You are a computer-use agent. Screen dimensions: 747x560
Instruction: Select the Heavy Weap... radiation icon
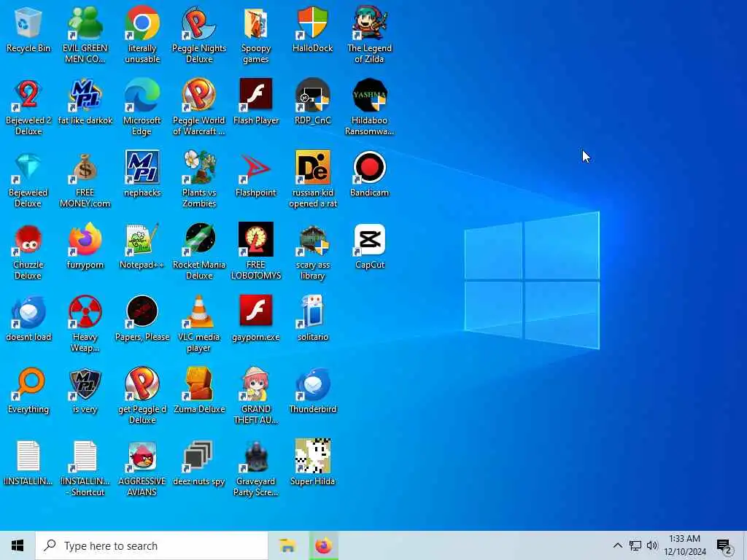85,324
